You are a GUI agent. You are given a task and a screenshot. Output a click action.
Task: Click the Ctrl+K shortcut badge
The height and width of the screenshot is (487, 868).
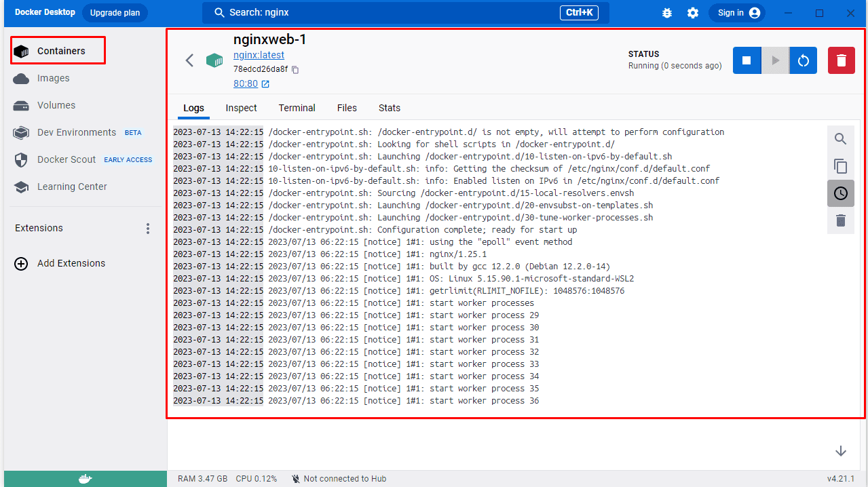[x=579, y=12]
